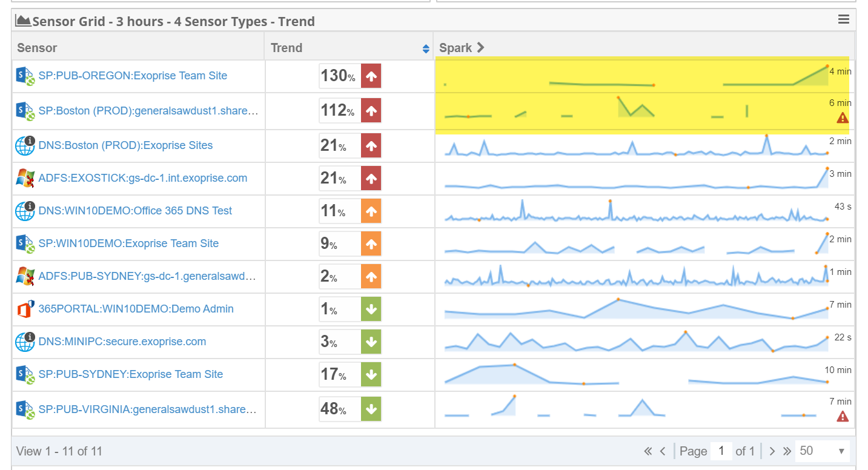Click orange up arrow next to 2%
Screen dimensions: 868x470
(371, 277)
